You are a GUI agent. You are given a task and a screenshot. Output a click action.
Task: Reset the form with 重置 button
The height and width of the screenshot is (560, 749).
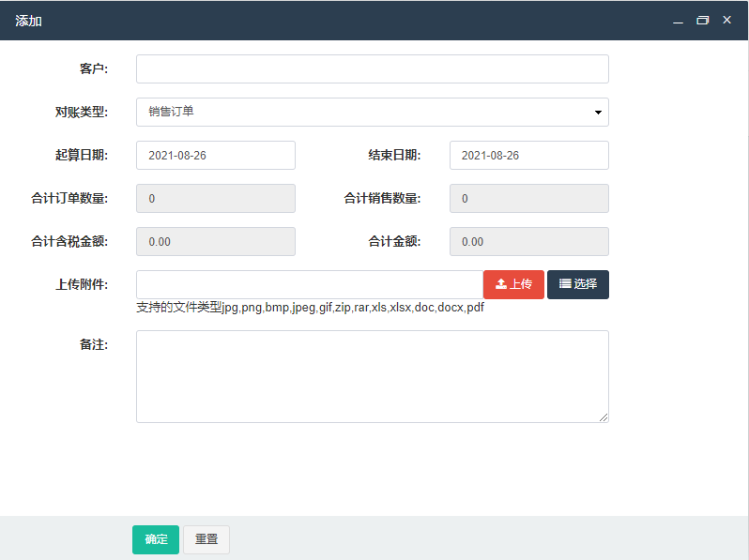[206, 539]
